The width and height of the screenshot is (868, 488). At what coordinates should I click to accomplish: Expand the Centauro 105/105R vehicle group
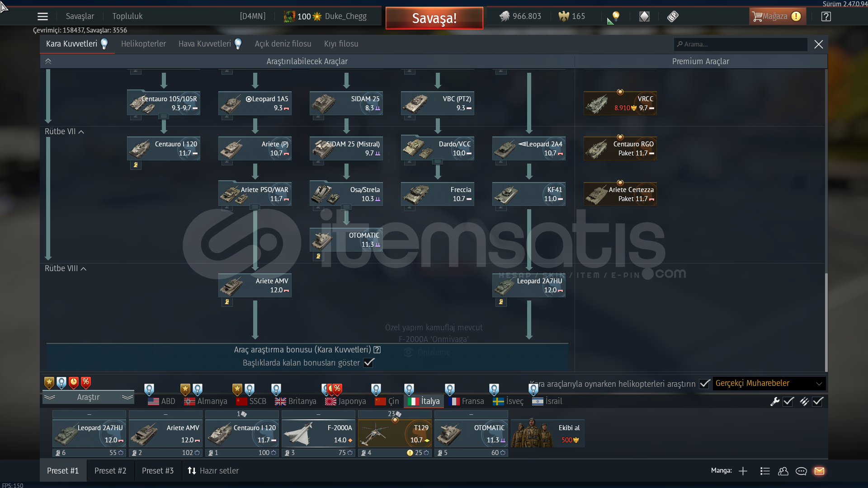164,117
